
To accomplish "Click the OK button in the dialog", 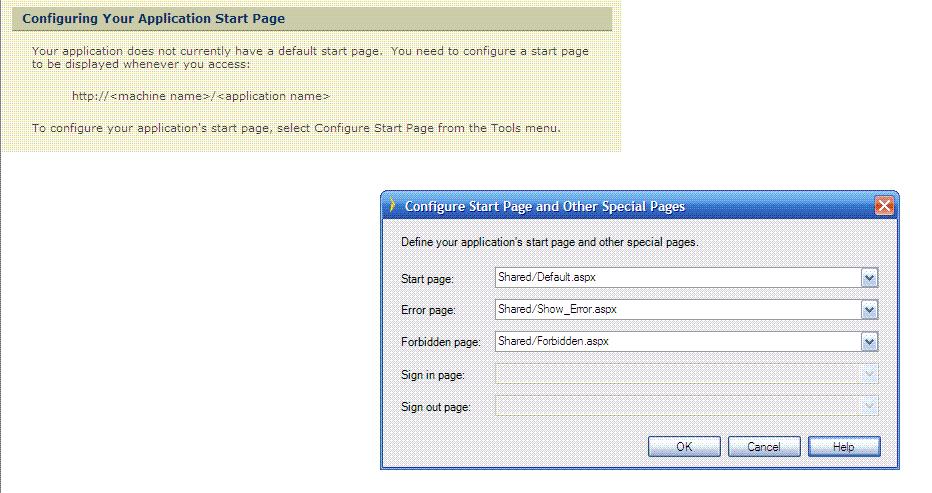I will click(x=684, y=447).
